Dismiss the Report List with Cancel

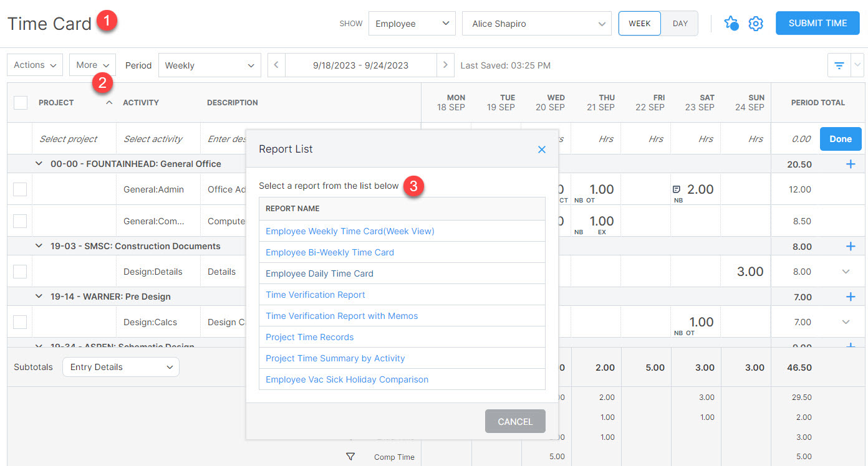pyautogui.click(x=515, y=421)
